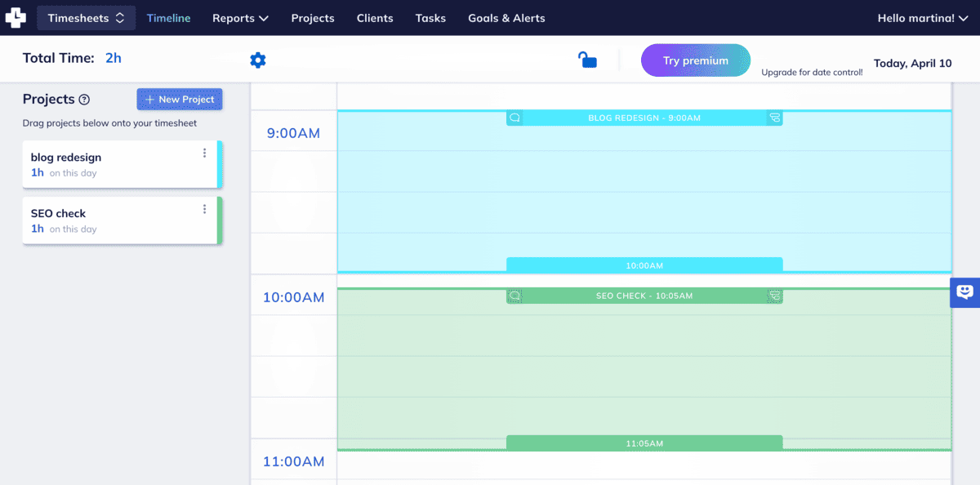Viewport: 980px width, 485px height.
Task: Click the tags icon on the Blog Redesign entry
Action: pyautogui.click(x=776, y=118)
